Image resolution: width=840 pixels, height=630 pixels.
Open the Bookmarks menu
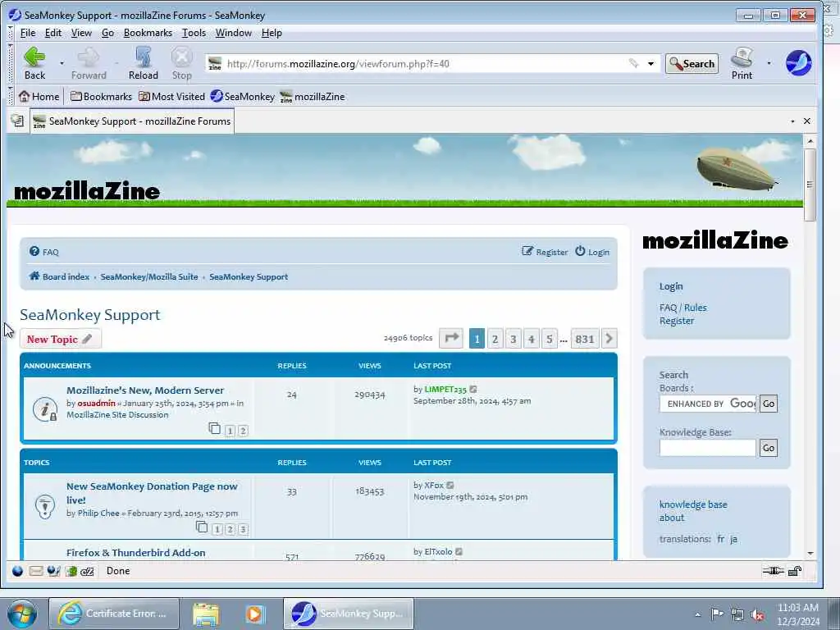(x=148, y=33)
